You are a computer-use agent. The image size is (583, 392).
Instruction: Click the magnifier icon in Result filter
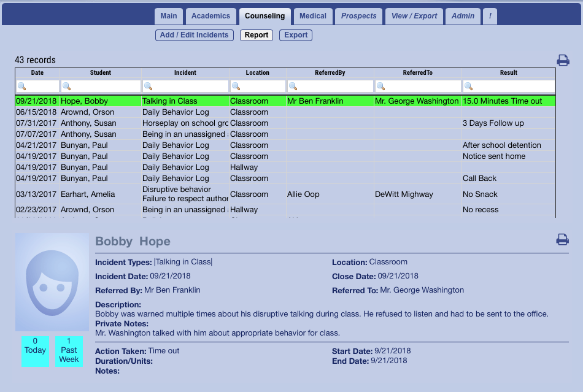469,86
